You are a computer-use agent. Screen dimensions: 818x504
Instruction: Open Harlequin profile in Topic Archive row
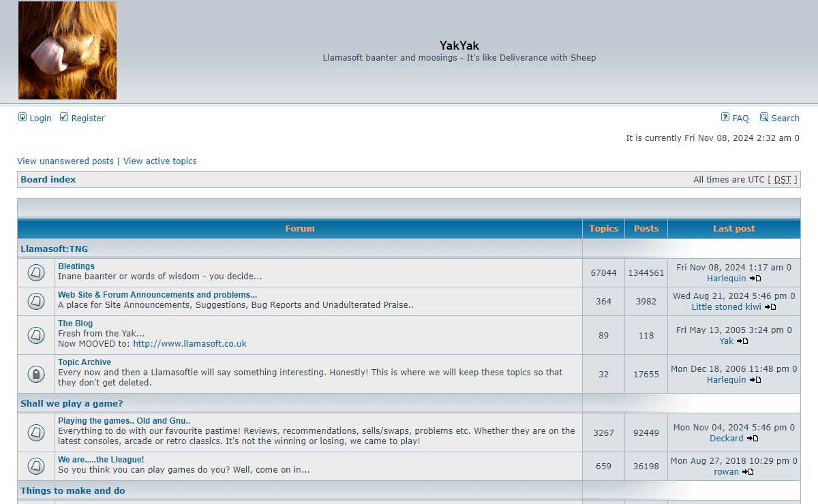point(727,380)
